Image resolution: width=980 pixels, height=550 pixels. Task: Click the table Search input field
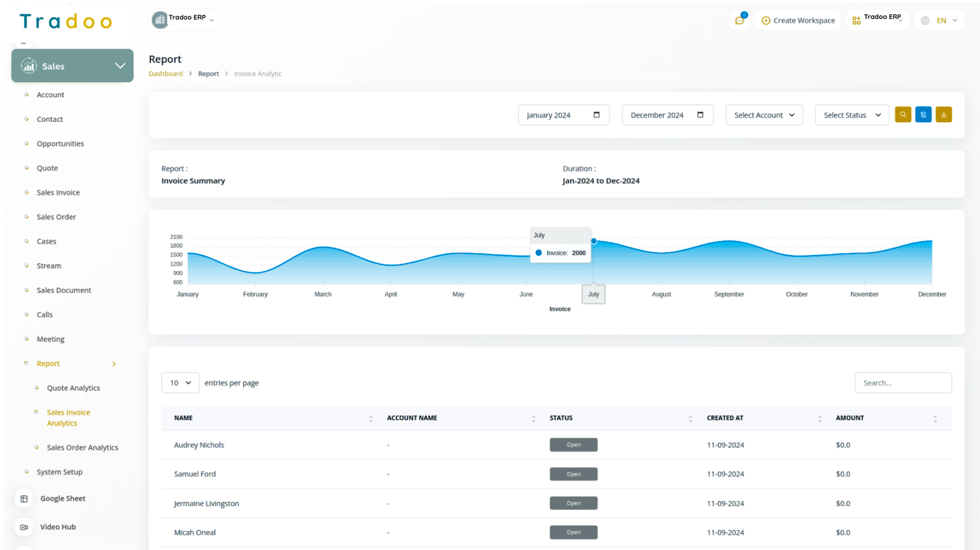pyautogui.click(x=903, y=383)
